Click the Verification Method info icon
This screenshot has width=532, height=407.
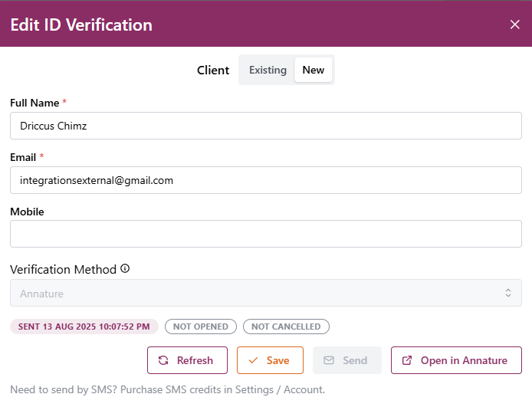click(125, 269)
